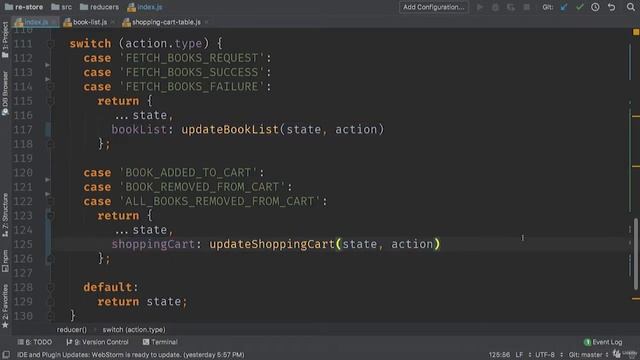Click the last yellow warning stripe on scrollbar
Viewport: 640px width, 360px height.
tap(636, 299)
